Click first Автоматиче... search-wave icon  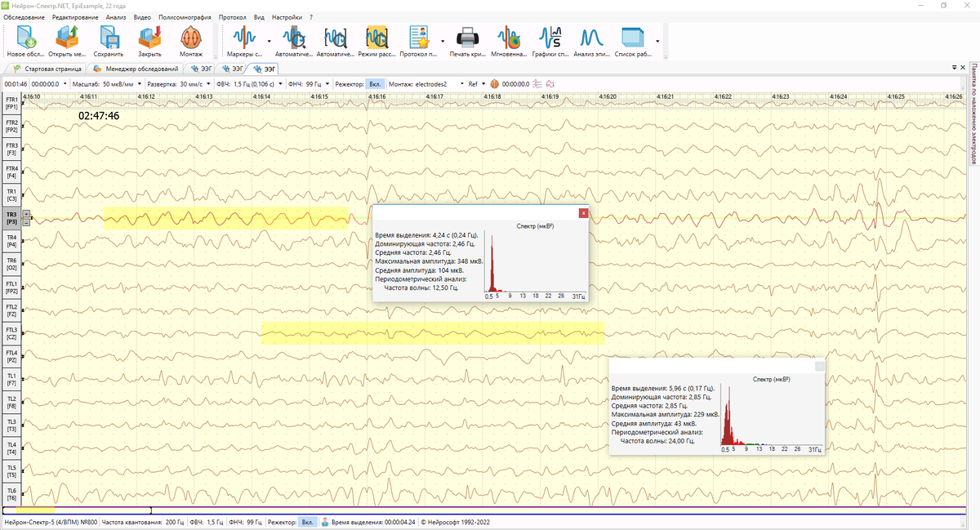click(x=293, y=41)
